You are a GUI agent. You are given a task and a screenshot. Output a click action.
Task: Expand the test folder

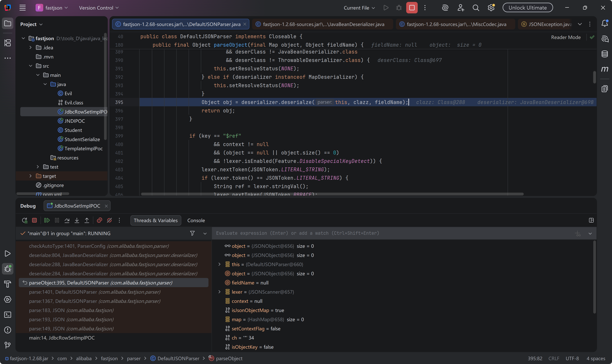click(38, 167)
